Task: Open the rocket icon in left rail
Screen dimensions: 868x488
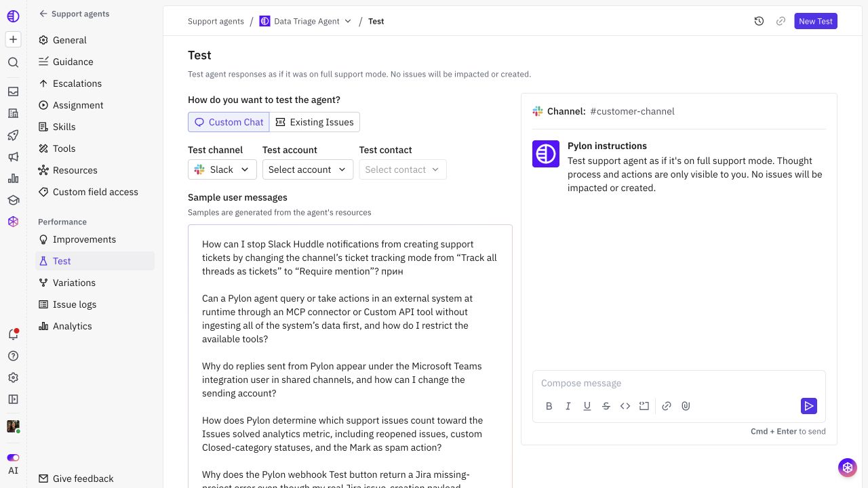Action: [13, 135]
